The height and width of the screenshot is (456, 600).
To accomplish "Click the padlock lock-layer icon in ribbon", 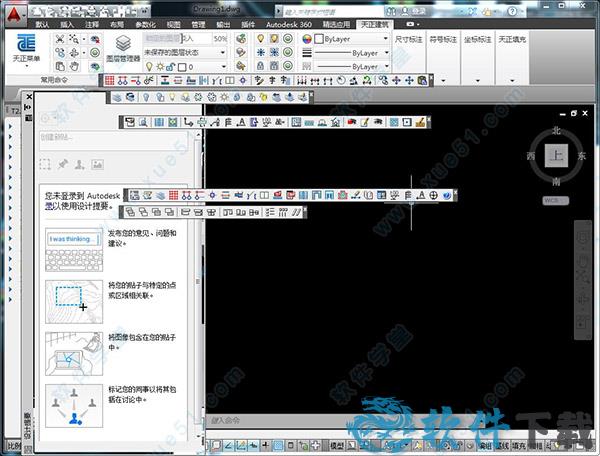I will pyautogui.click(x=261, y=66).
